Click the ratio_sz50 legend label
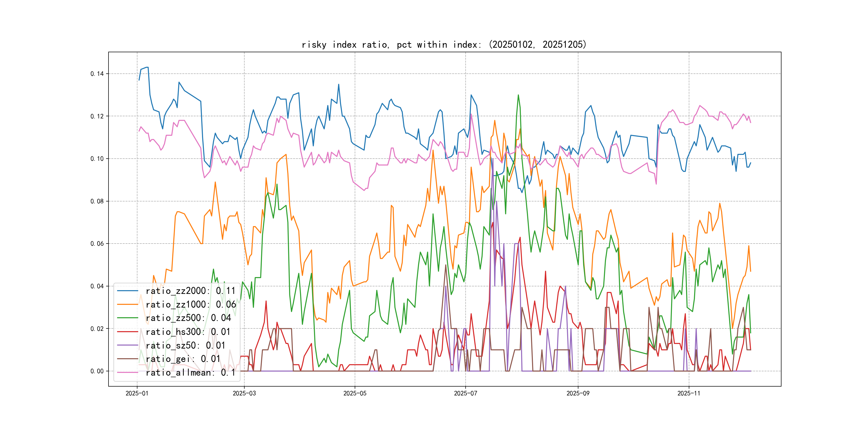 185,345
